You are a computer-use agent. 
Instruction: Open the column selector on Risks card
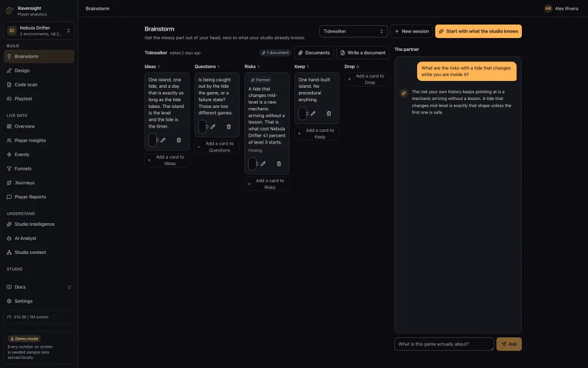[253, 164]
